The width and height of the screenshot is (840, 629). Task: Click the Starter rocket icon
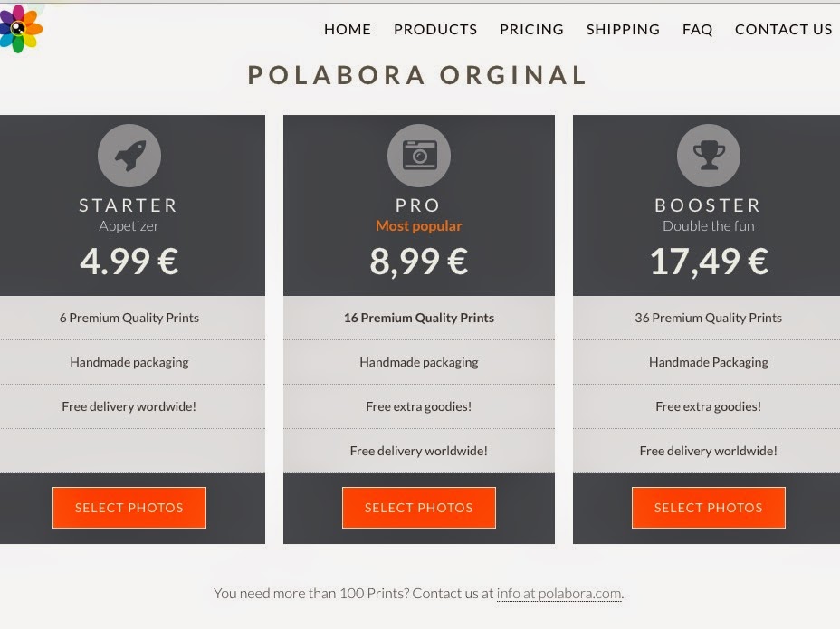[x=129, y=156]
